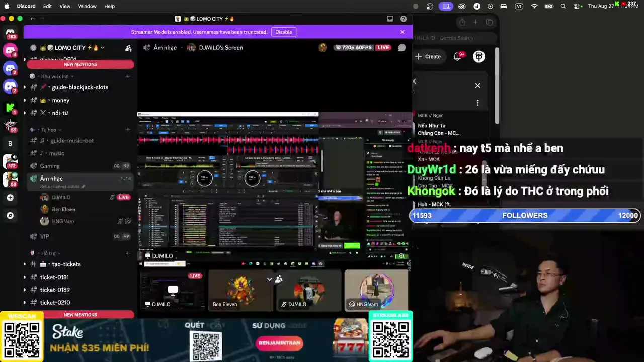Edit the Âm nhạc channel status pencil
This screenshot has width=644, height=362.
[x=83, y=187]
